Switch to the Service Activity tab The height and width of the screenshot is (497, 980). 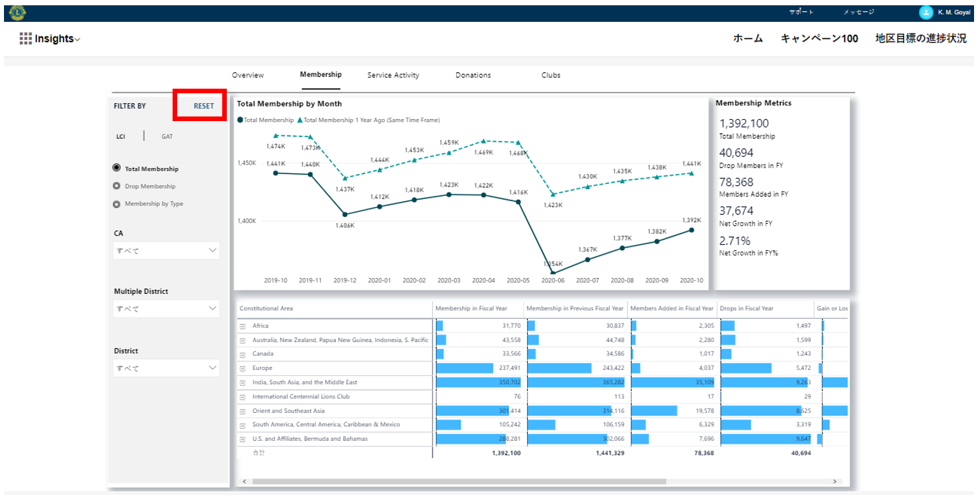point(393,75)
